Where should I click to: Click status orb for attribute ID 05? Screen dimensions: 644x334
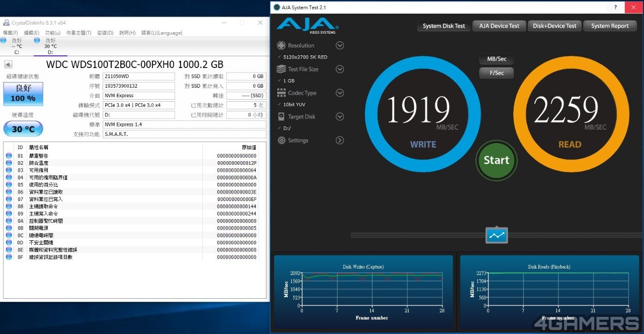pos(9,184)
